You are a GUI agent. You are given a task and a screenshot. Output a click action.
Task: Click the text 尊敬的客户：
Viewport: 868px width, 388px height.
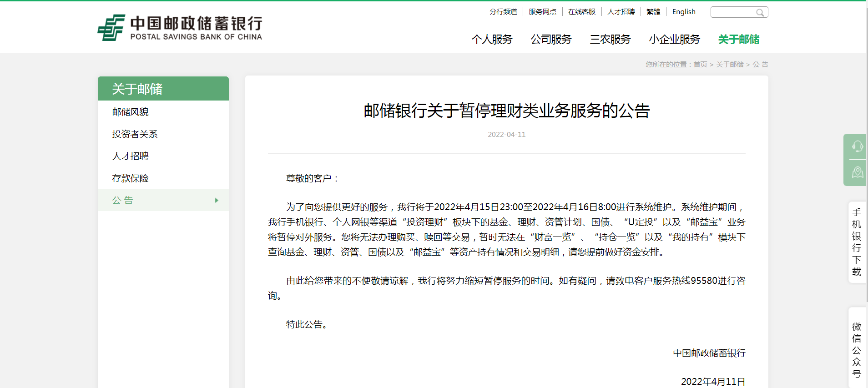pos(313,179)
